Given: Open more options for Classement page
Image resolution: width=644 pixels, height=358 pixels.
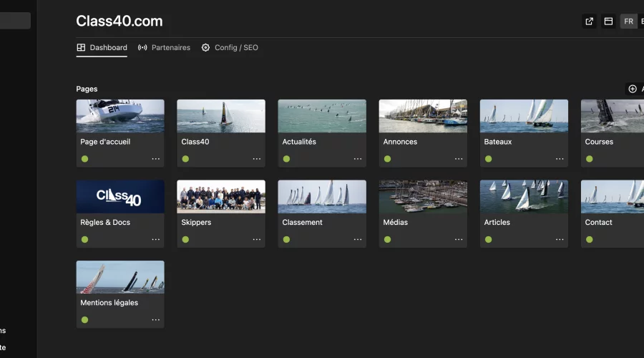Looking at the screenshot, I should click(358, 239).
